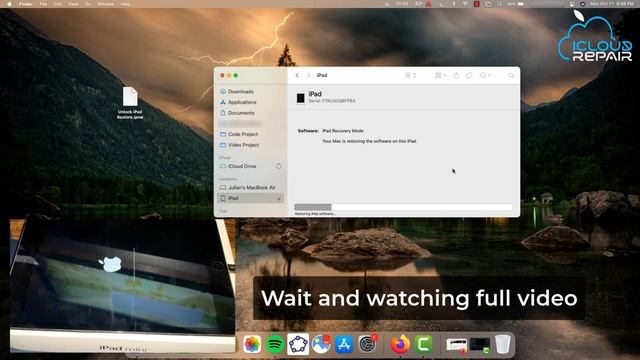Restore the minimized dark Camtasia window in Dock
This screenshot has width=640, height=360.
point(480,345)
